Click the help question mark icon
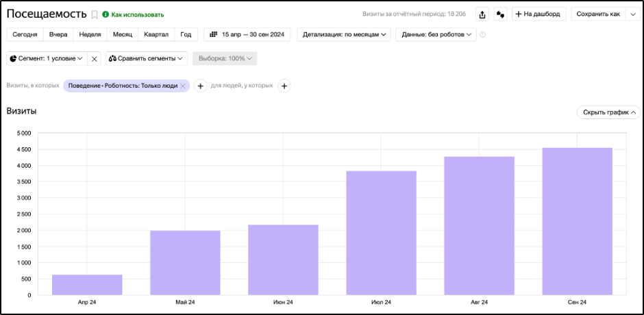This screenshot has width=644, height=315. [483, 35]
